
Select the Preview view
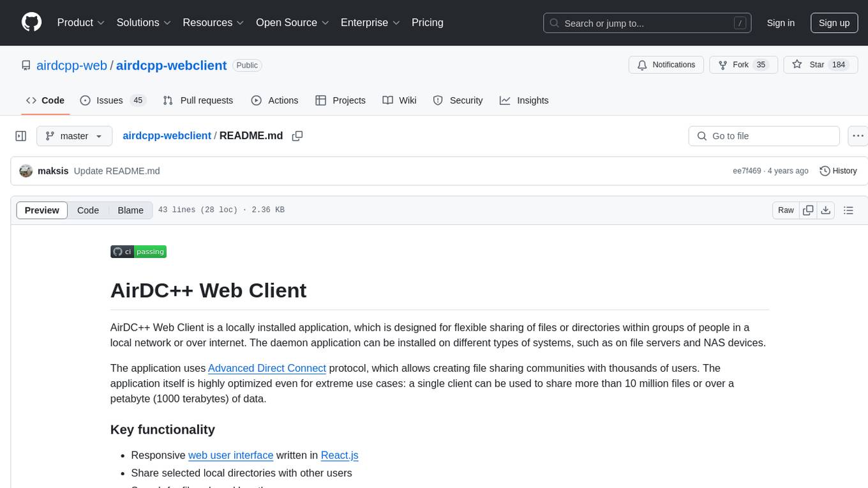(42, 210)
